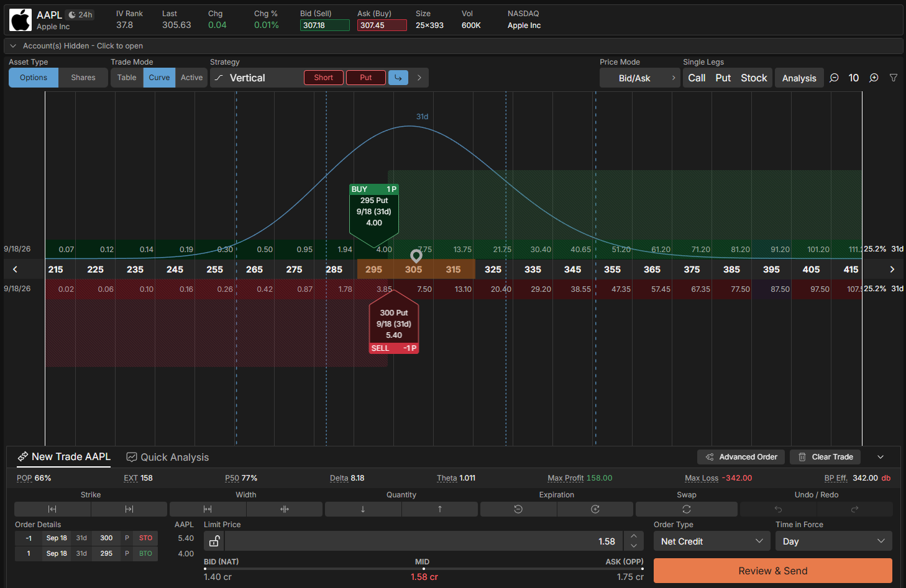Toggle the limit price lock icon
906x588 pixels.
214,541
